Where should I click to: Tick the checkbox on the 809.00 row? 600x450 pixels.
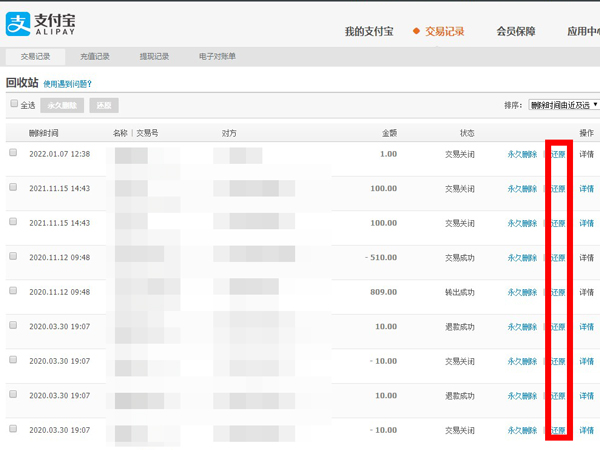point(14,291)
